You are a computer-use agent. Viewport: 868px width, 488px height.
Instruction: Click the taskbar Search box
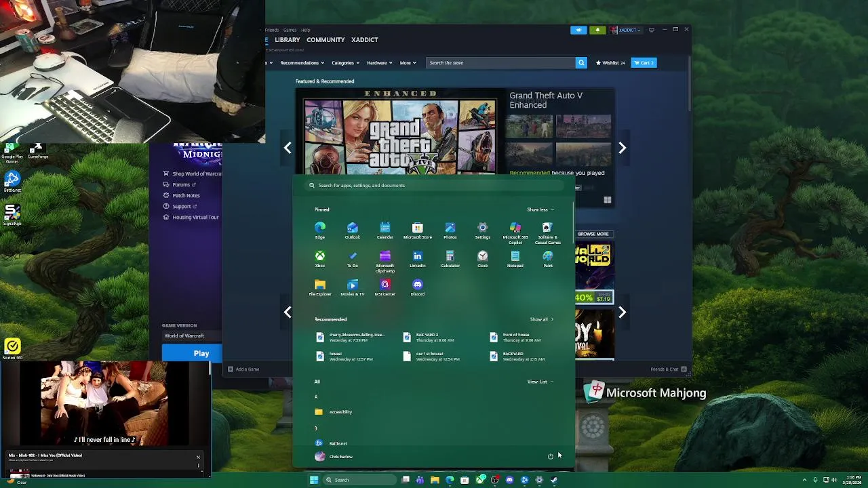click(x=360, y=480)
